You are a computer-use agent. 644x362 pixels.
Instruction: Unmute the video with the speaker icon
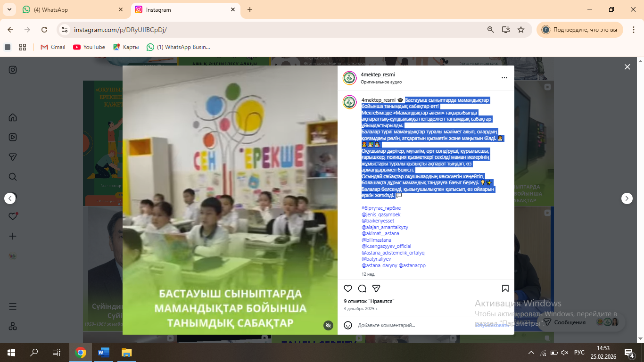pos(328,325)
